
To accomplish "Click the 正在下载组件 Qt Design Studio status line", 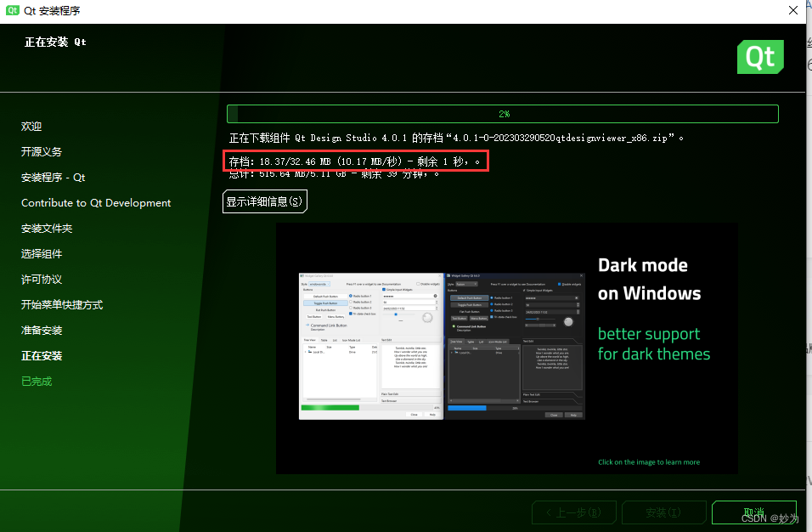I will [x=456, y=139].
